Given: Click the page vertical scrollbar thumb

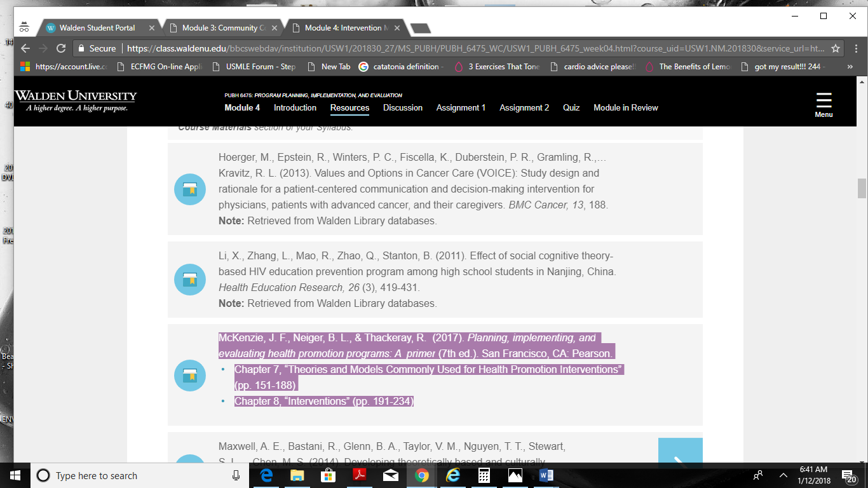Looking at the screenshot, I should (862, 188).
